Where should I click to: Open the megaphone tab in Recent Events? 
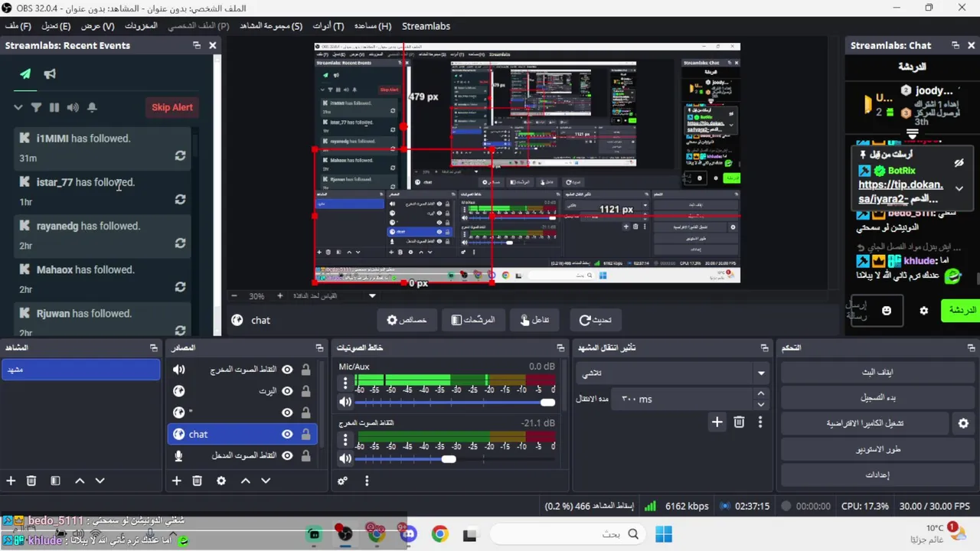[x=50, y=74]
